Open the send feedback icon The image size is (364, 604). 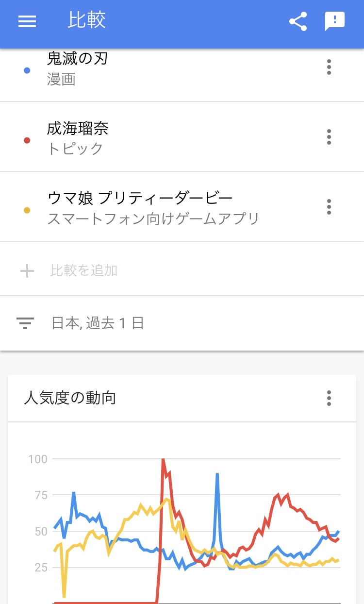point(334,22)
